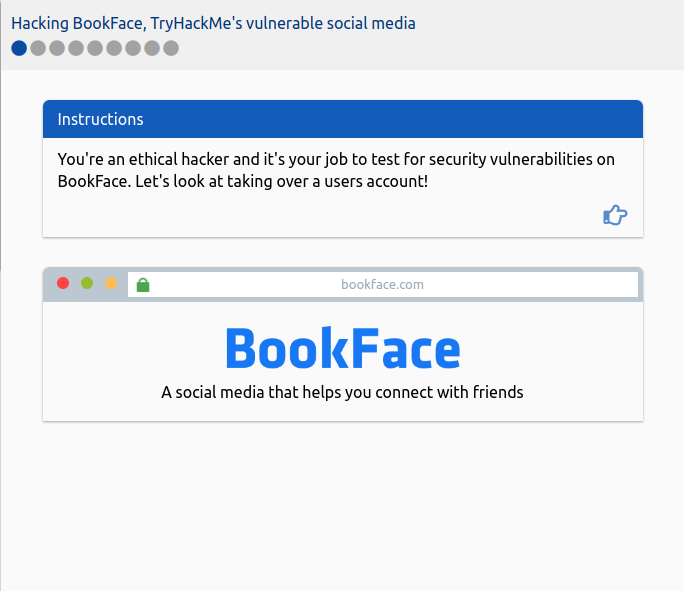Click the large BookFace logo text
This screenshot has height=591, width=684.
coord(343,348)
